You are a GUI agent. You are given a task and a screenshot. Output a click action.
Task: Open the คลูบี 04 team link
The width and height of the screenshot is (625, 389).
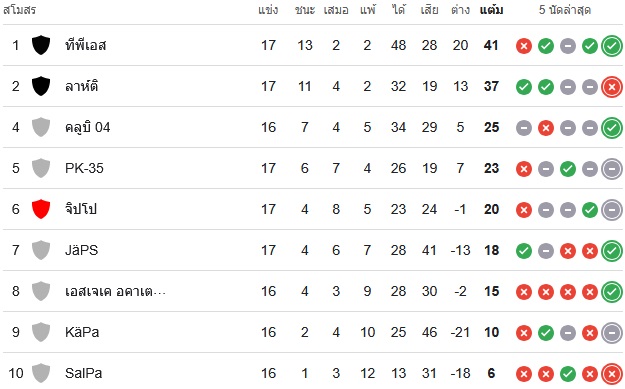pos(87,128)
